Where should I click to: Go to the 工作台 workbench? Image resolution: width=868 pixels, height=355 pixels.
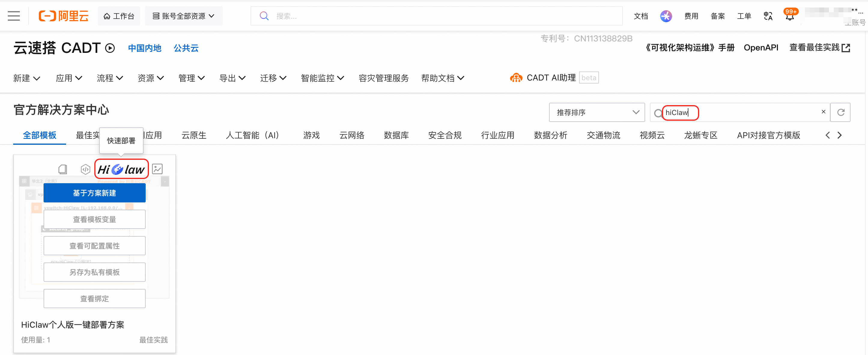click(x=119, y=16)
